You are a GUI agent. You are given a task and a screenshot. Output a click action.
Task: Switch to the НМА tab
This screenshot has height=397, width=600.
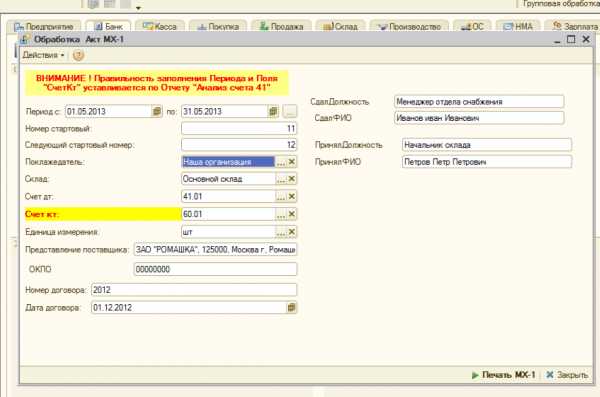pos(518,26)
